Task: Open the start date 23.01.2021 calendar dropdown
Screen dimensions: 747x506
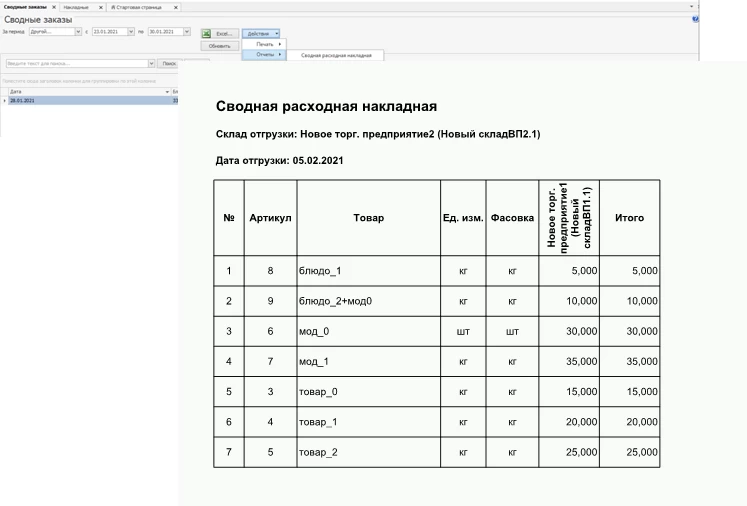Action: click(x=130, y=32)
